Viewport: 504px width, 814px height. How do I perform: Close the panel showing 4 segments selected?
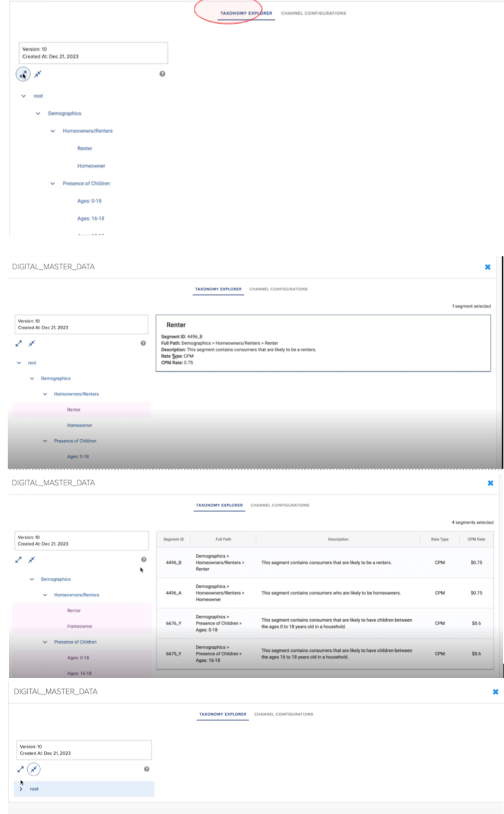[490, 483]
